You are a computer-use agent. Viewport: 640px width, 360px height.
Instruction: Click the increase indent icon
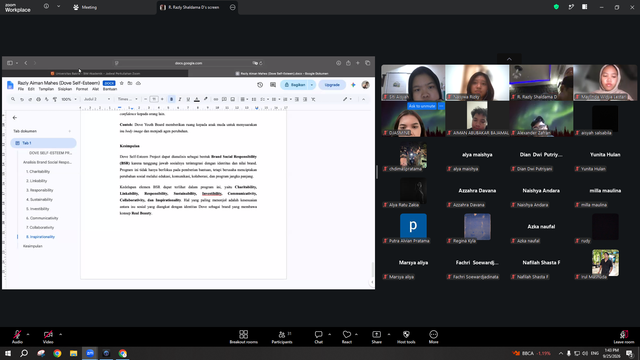tap(305, 99)
